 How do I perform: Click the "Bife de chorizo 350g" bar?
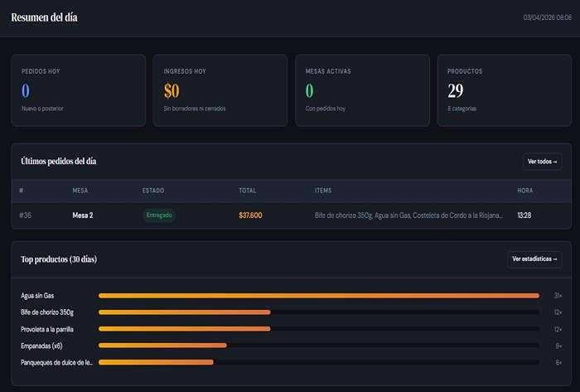point(185,312)
